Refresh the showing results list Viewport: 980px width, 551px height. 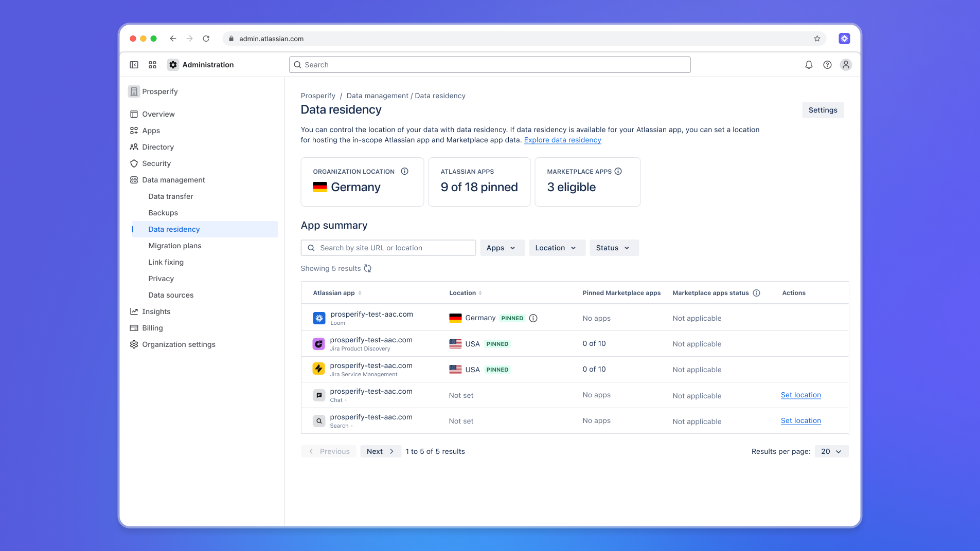(367, 268)
